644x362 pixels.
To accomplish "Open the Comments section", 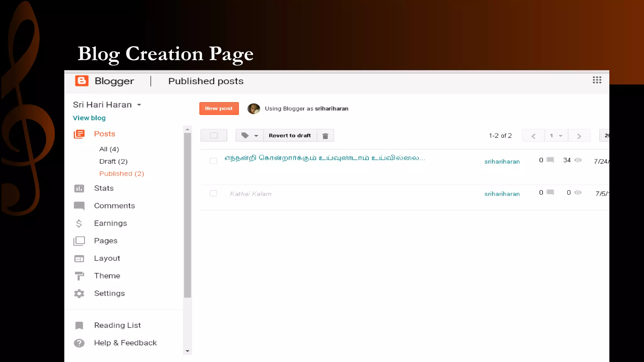I will (x=114, y=206).
